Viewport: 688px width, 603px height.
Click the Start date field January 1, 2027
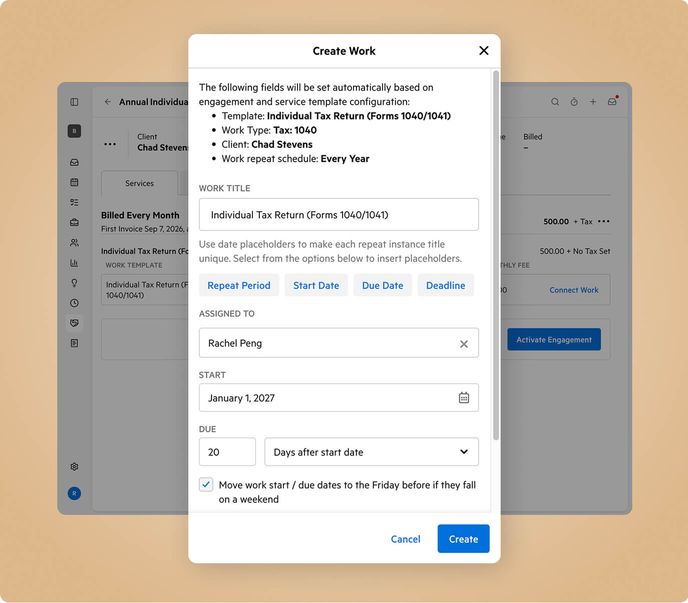[x=339, y=398]
